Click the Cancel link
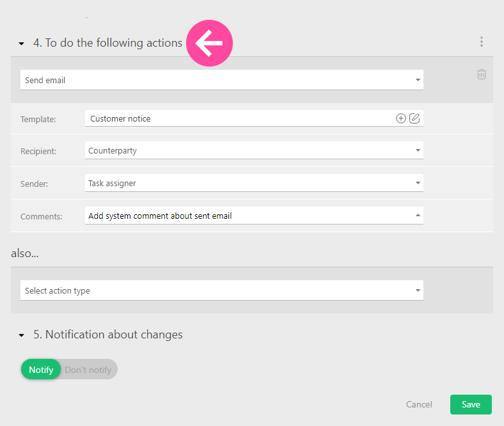This screenshot has width=504, height=426. 419,404
